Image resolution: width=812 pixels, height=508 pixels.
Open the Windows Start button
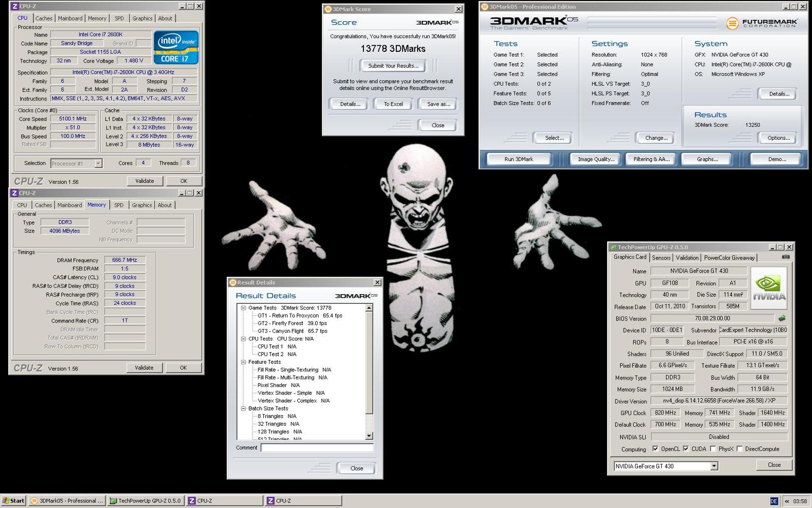(13, 500)
